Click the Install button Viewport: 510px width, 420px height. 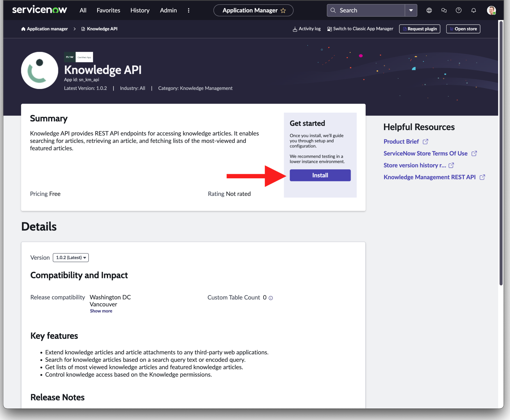(x=320, y=175)
